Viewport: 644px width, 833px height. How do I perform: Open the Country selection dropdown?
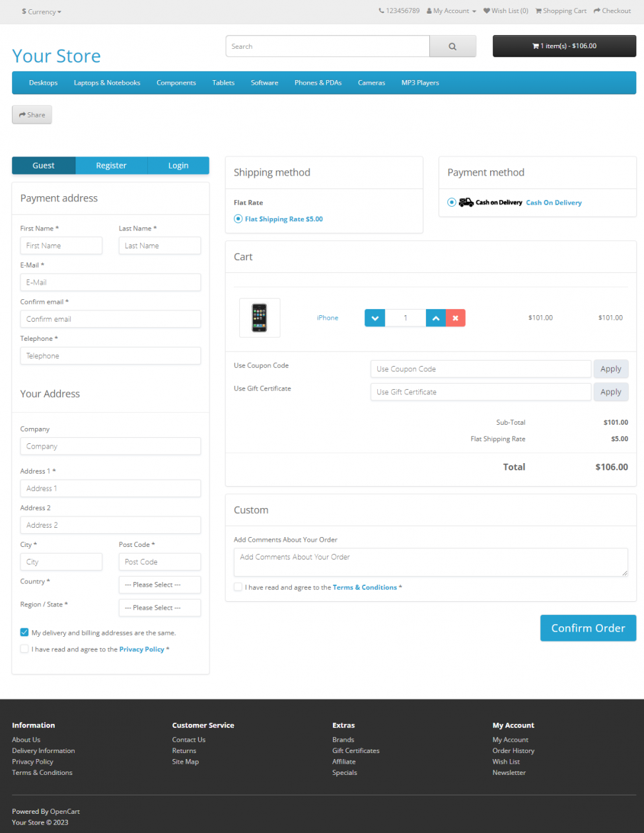click(x=159, y=585)
